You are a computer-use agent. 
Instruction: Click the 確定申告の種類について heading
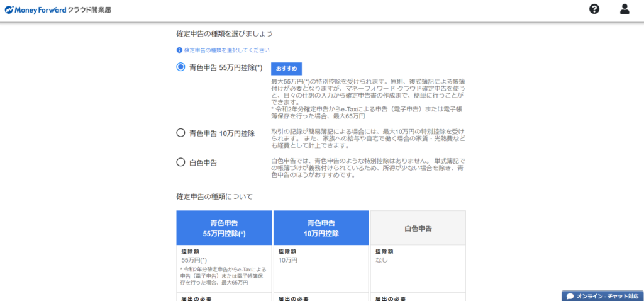[214, 196]
